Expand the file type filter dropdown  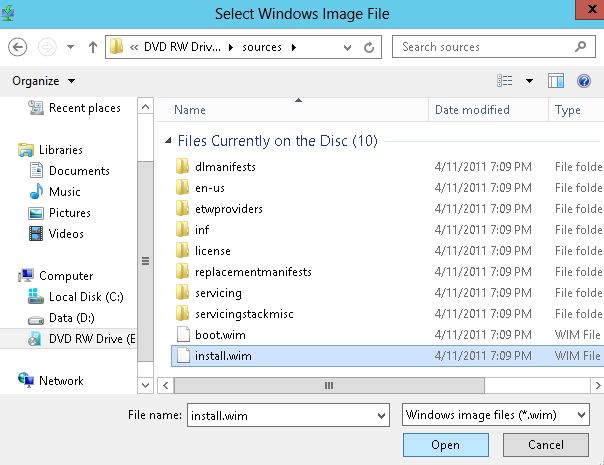(x=579, y=414)
